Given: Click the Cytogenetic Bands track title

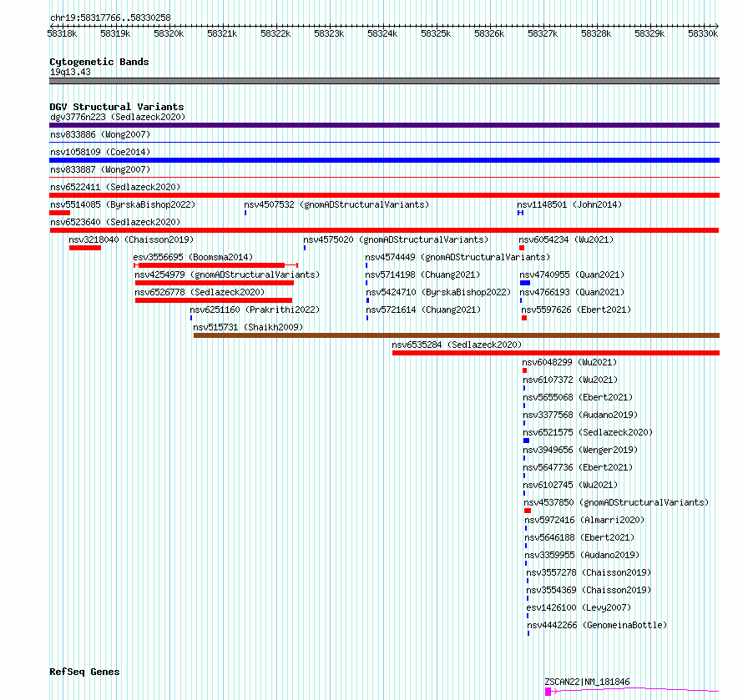Looking at the screenshot, I should click(99, 62).
